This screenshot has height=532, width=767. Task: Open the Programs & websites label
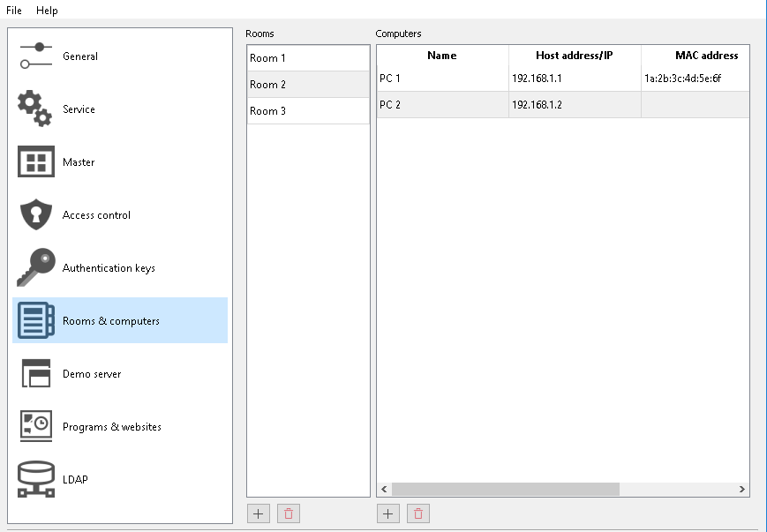[112, 426]
